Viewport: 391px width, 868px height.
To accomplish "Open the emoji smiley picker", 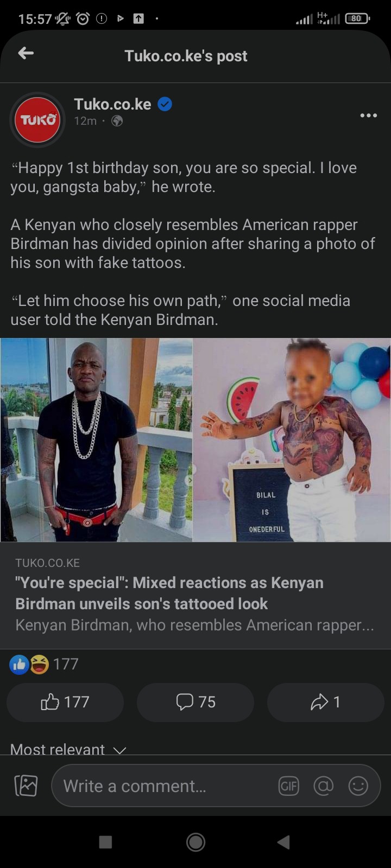I will 358,786.
